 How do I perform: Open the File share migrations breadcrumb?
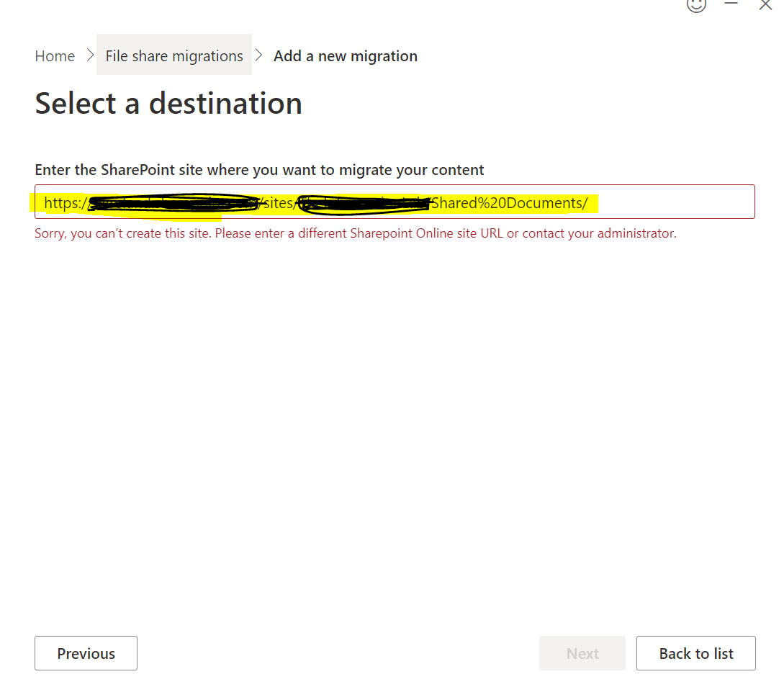click(x=174, y=55)
